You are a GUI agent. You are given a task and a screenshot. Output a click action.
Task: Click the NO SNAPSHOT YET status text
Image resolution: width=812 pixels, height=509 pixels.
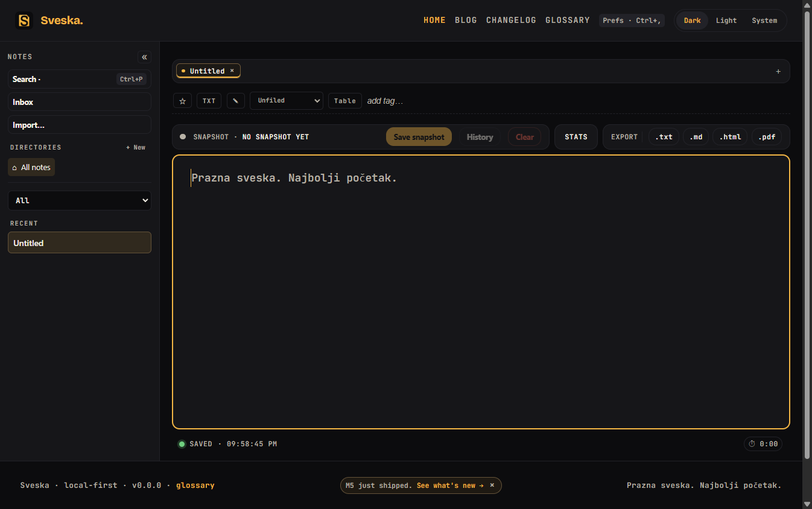pyautogui.click(x=276, y=137)
